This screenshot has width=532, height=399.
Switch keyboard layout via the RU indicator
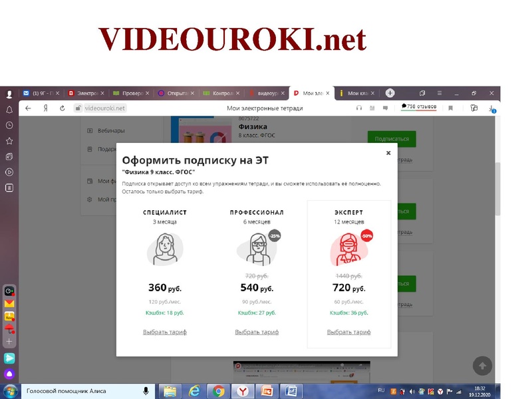click(381, 391)
